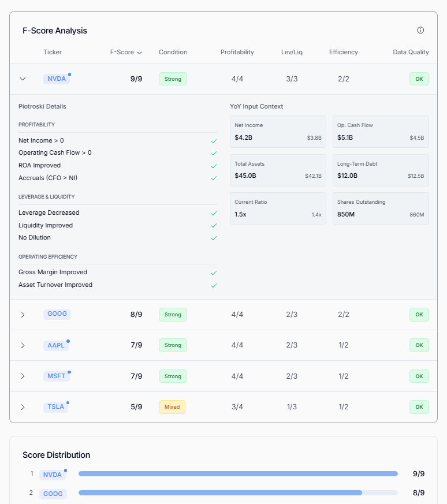Click TSLA's OK data quality badge
This screenshot has width=447, height=504.
click(419, 407)
